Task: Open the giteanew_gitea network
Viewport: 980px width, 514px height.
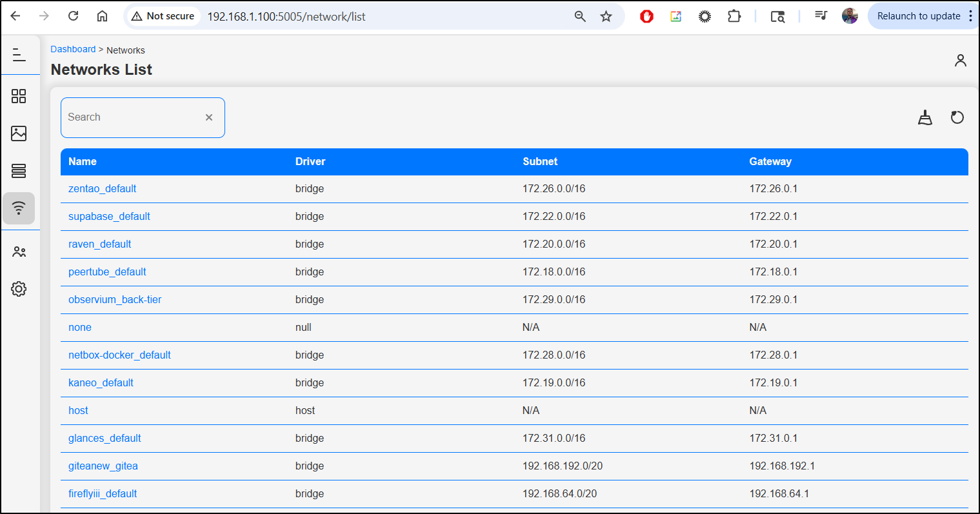Action: pyautogui.click(x=103, y=466)
